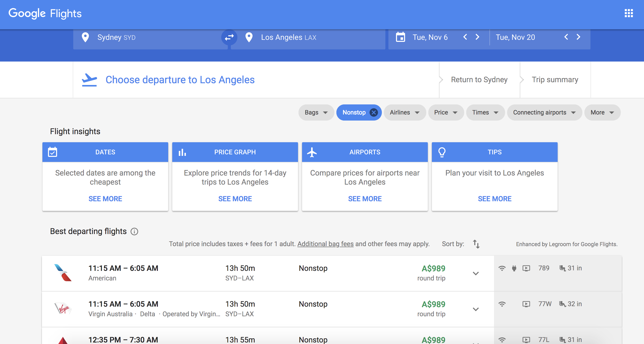Click power outlet icon on American flight
Viewport: 644px width, 344px height.
514,268
